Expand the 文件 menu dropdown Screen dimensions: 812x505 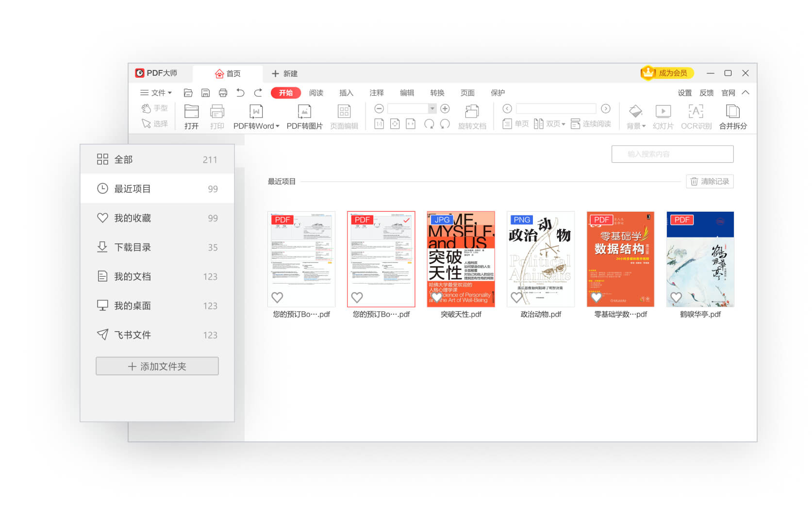(x=156, y=93)
